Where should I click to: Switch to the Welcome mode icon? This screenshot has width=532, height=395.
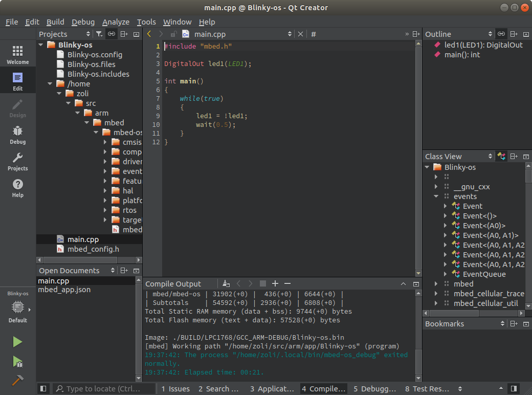(x=18, y=54)
